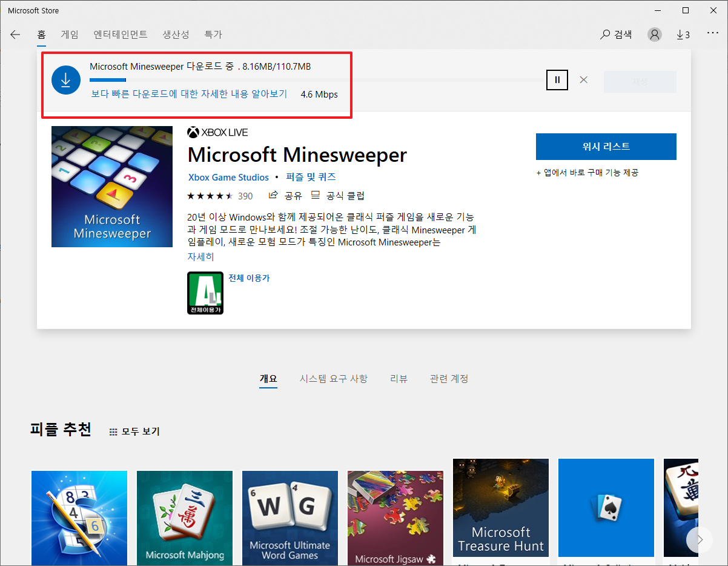Click the Microsoft Minesweeper title heading

297,155
